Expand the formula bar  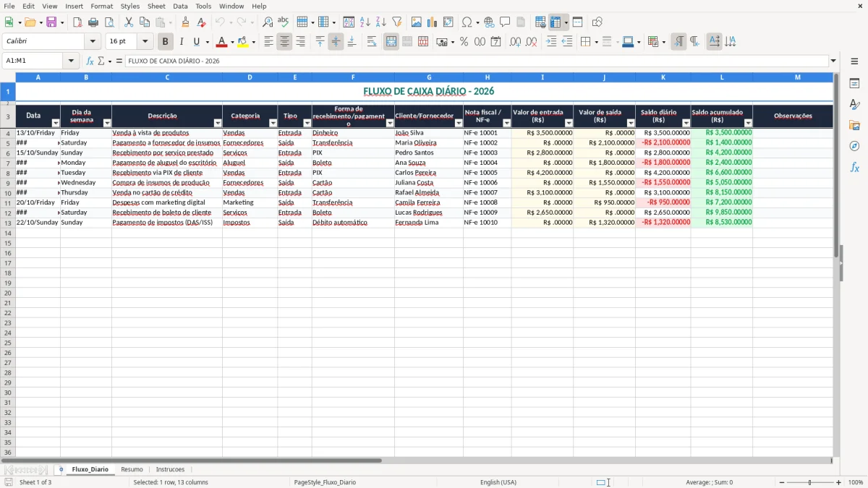coord(833,61)
